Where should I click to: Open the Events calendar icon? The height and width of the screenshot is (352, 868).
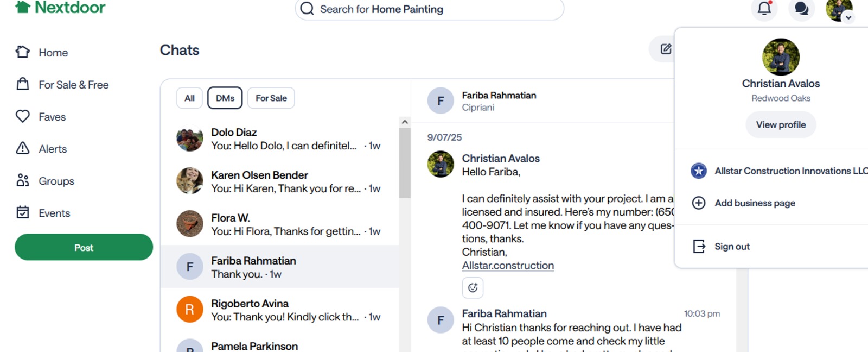(23, 212)
